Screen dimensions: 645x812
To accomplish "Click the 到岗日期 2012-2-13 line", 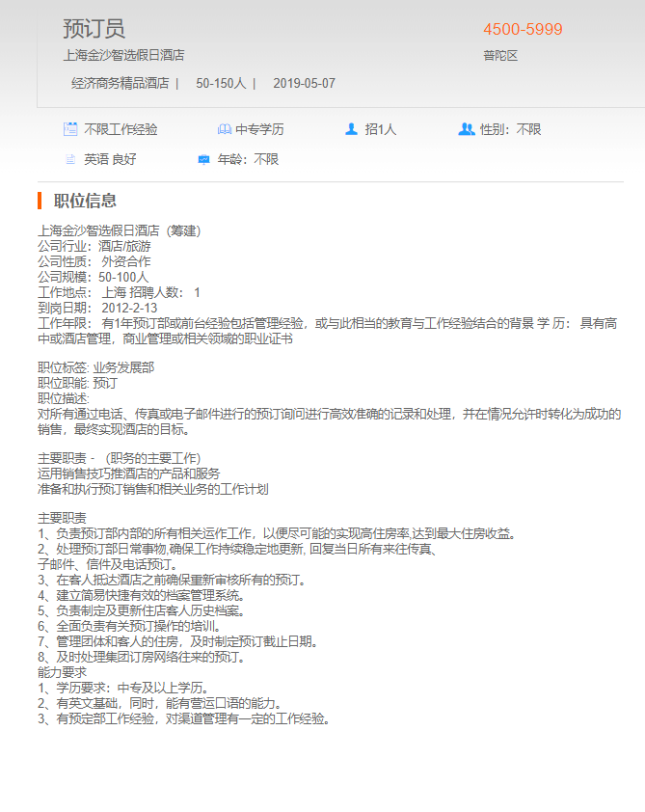I will pos(97,308).
